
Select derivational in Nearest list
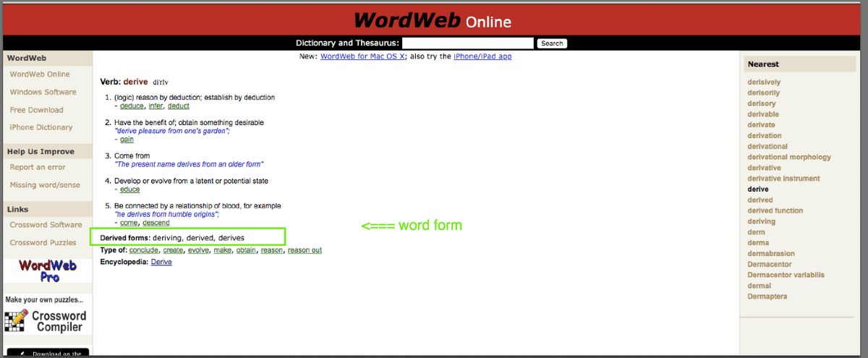[767, 146]
